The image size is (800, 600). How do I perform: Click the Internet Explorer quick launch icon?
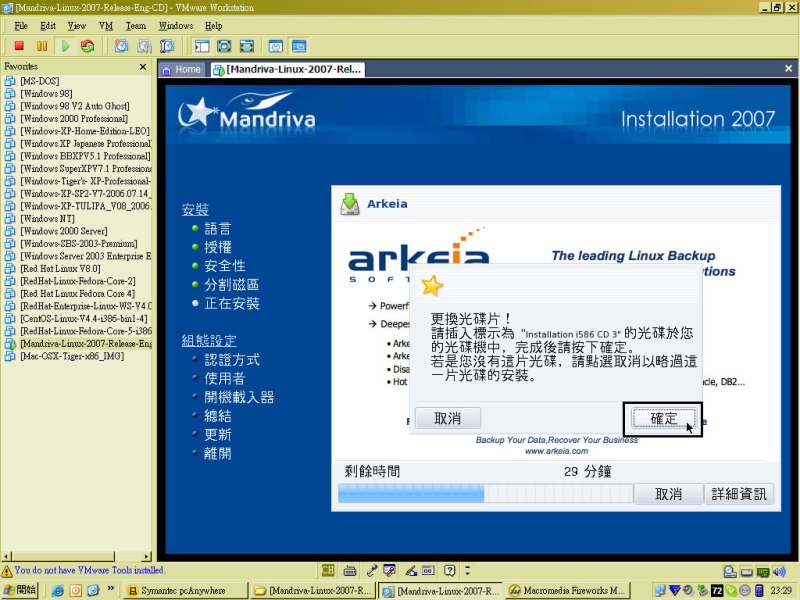point(58,590)
